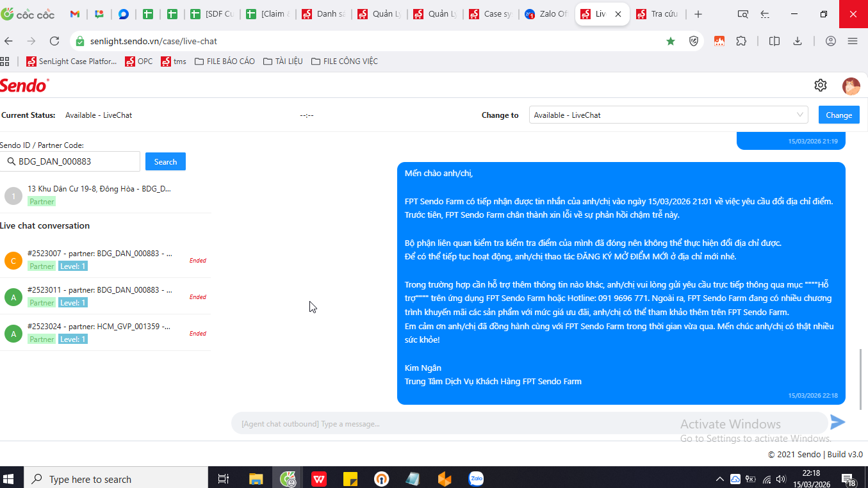Click the chat conversation vertical scrollbar
Screen dimensions: 868x488
(x=861, y=379)
